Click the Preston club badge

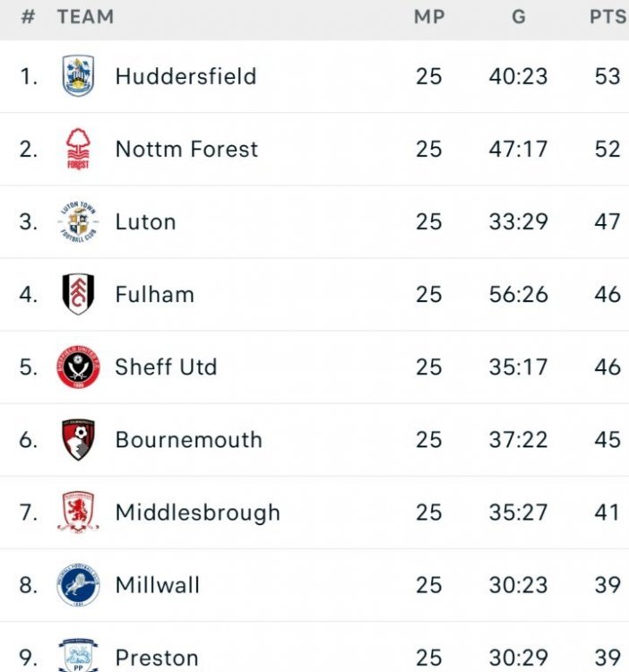point(78,656)
